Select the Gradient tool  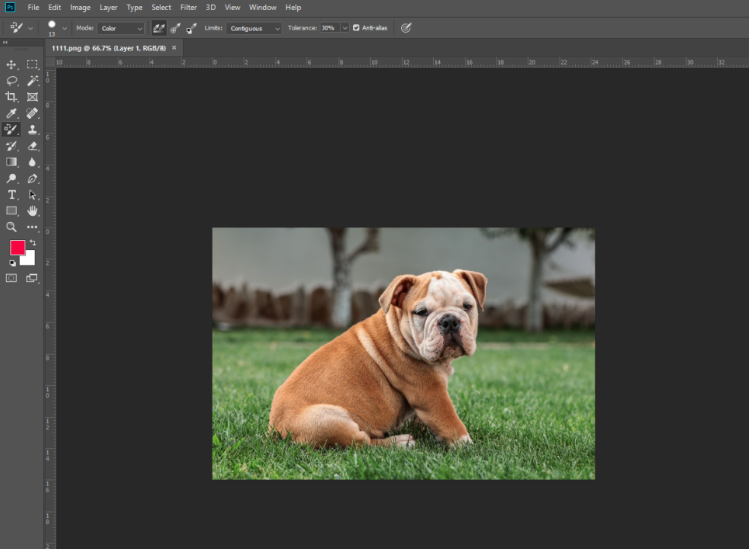[x=11, y=162]
